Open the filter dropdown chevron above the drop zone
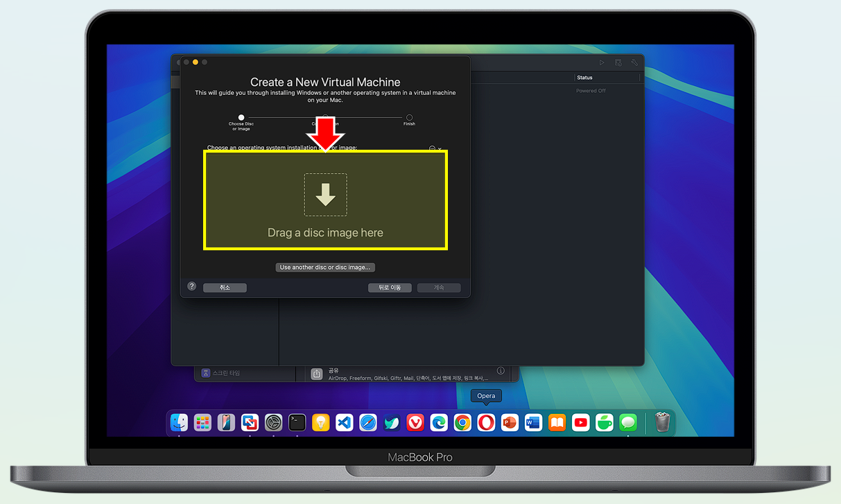The image size is (841, 504). [x=440, y=148]
